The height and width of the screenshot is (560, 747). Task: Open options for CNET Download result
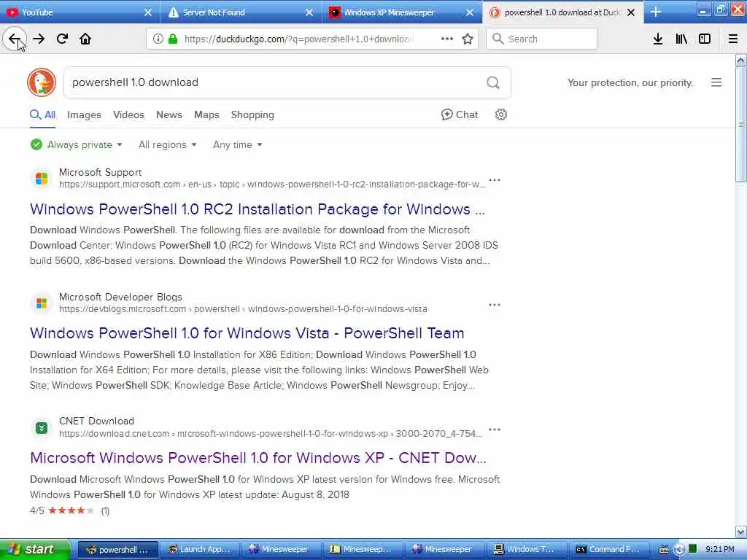point(495,429)
